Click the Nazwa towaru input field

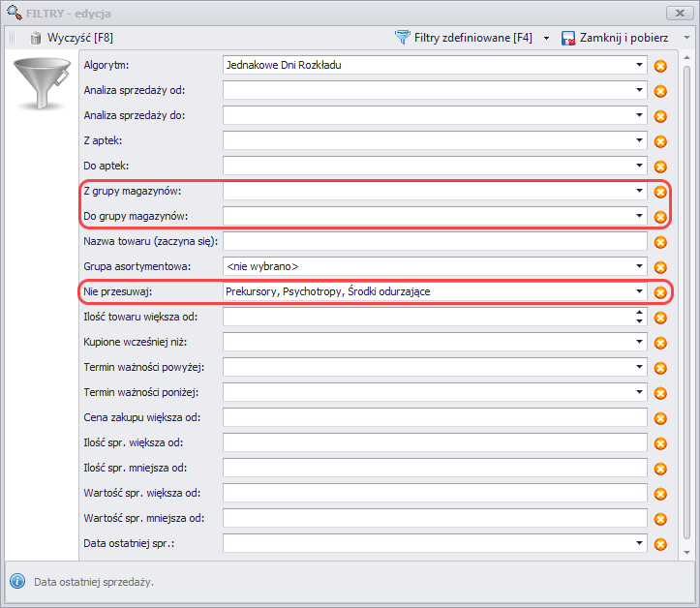[434, 241]
